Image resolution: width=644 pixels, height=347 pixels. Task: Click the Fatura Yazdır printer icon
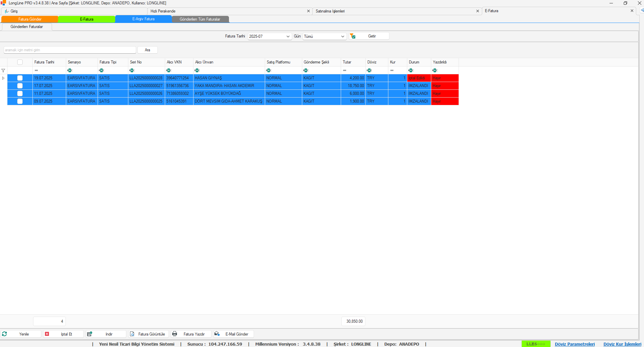click(x=175, y=334)
